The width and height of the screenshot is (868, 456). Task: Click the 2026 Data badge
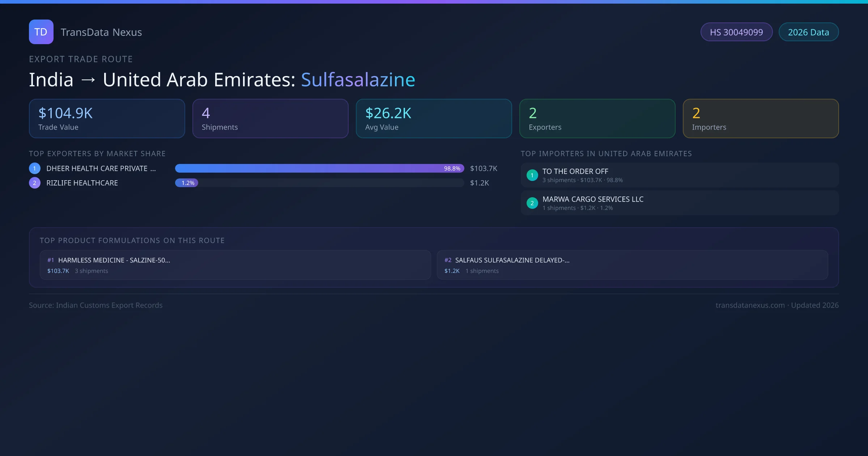click(x=808, y=32)
